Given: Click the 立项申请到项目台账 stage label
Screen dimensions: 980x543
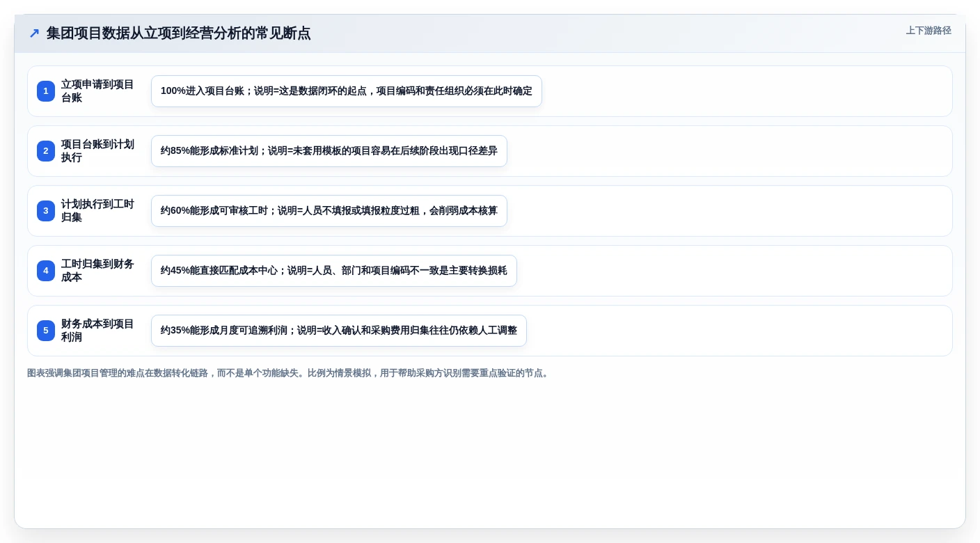Looking at the screenshot, I should [97, 91].
